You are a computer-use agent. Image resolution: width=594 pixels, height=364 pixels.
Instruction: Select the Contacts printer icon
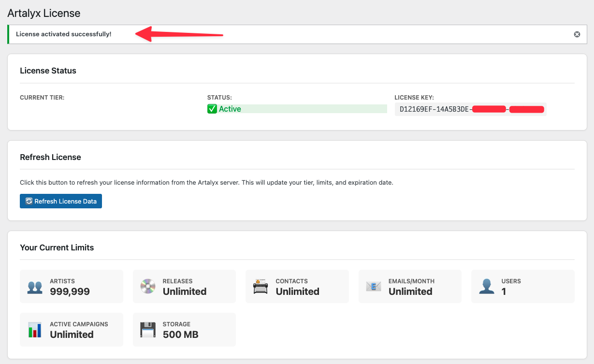click(x=260, y=286)
